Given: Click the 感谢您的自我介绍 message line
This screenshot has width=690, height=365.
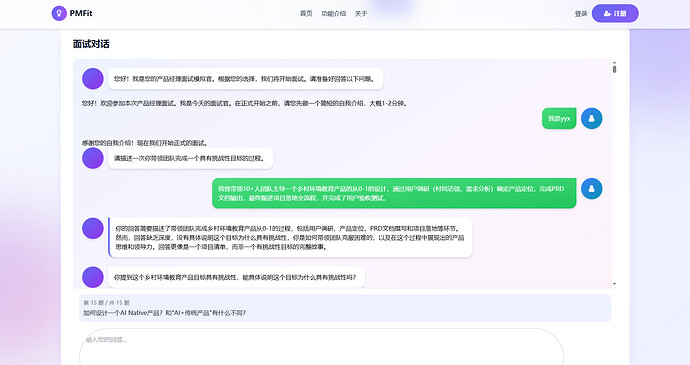Looking at the screenshot, I should click(x=145, y=143).
